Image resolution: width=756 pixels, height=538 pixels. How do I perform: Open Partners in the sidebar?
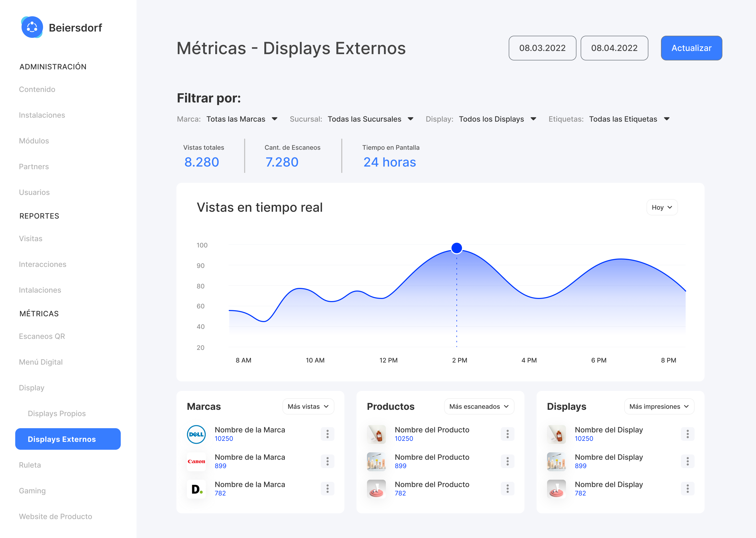tap(34, 167)
